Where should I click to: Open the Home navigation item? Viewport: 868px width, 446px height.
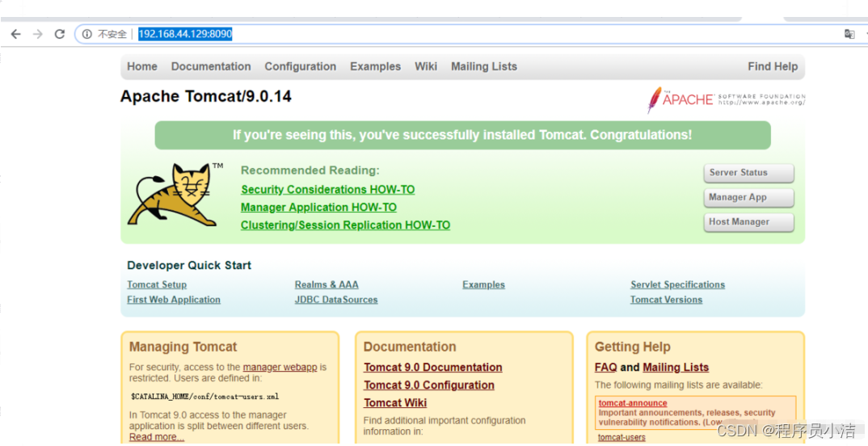pyautogui.click(x=142, y=66)
